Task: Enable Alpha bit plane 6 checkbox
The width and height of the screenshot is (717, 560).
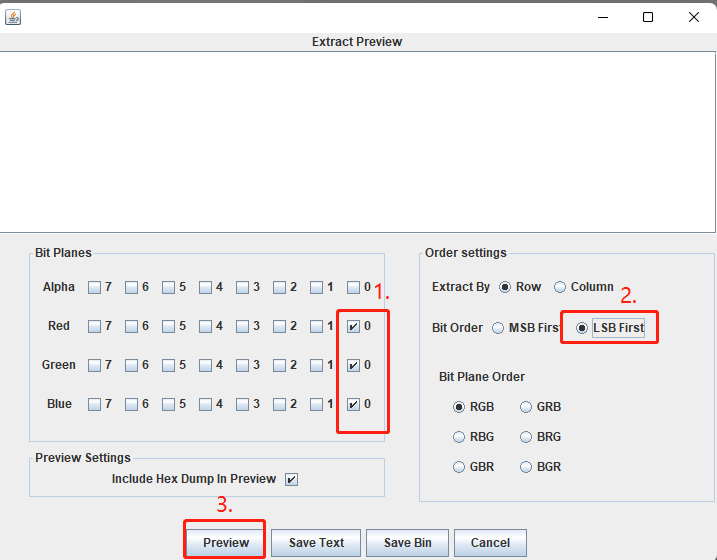Action: (x=132, y=288)
